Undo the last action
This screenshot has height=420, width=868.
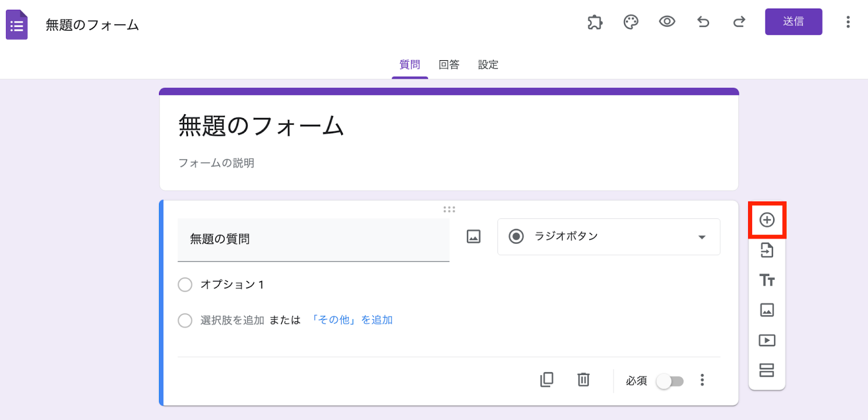pos(703,22)
